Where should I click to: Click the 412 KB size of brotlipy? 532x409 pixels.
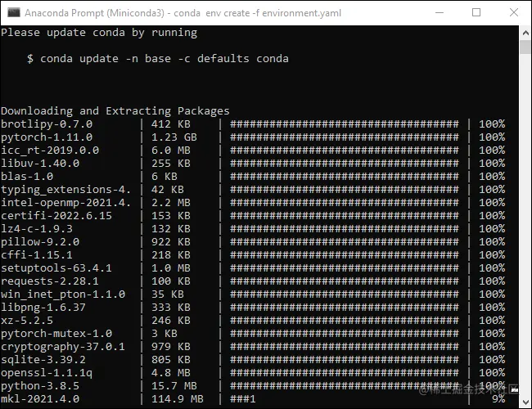[171, 124]
